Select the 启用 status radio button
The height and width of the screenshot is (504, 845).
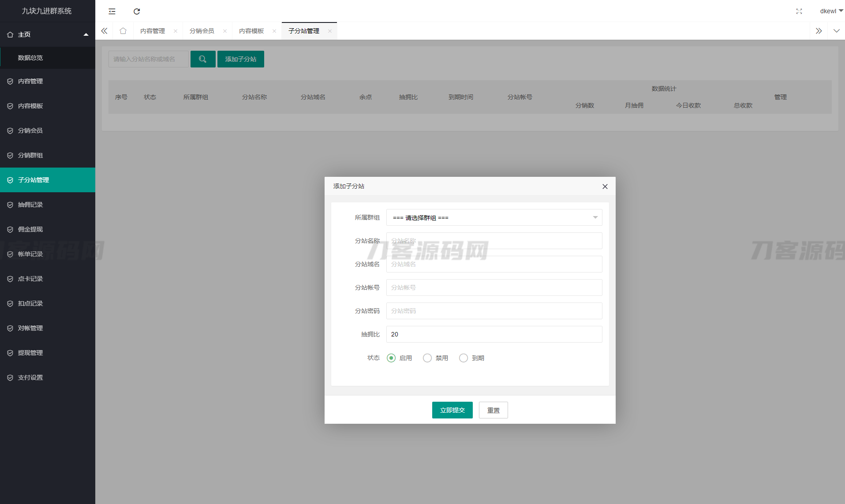coord(391,358)
